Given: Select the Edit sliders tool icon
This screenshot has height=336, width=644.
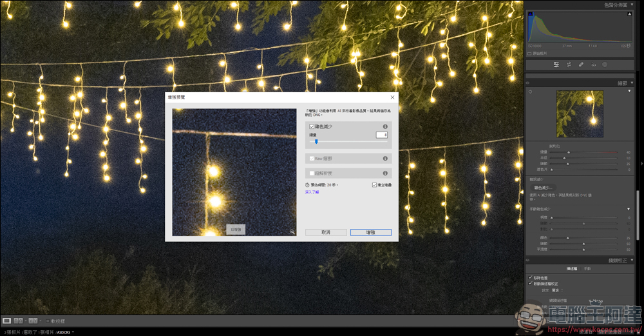Looking at the screenshot, I should [556, 64].
